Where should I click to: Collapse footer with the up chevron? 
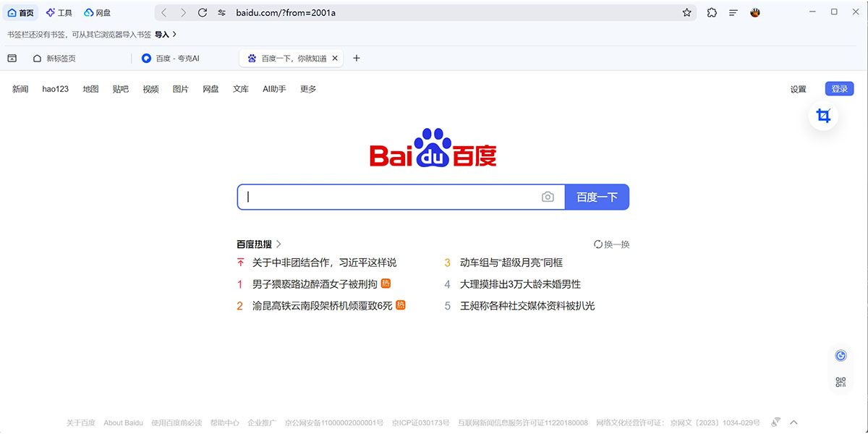coord(793,422)
